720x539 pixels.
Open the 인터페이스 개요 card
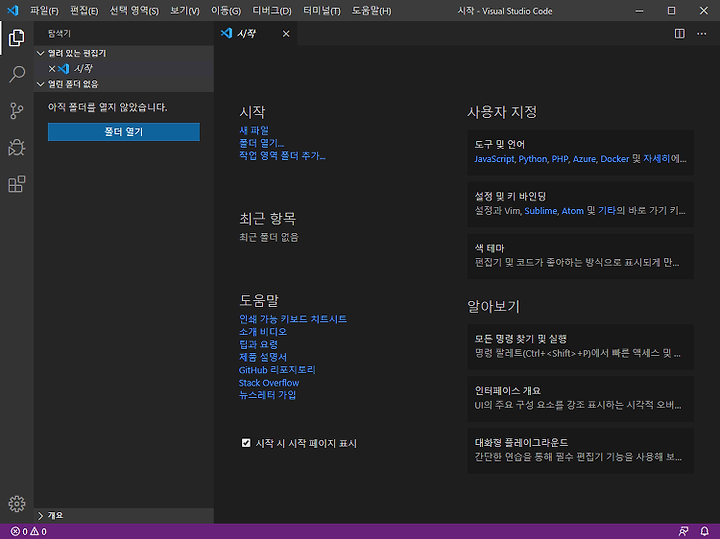pyautogui.click(x=580, y=399)
